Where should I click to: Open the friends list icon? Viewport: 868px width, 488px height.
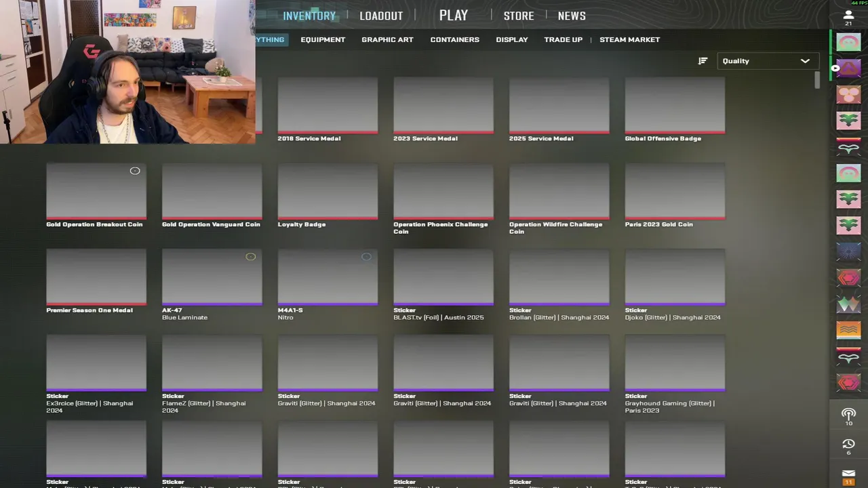point(848,14)
